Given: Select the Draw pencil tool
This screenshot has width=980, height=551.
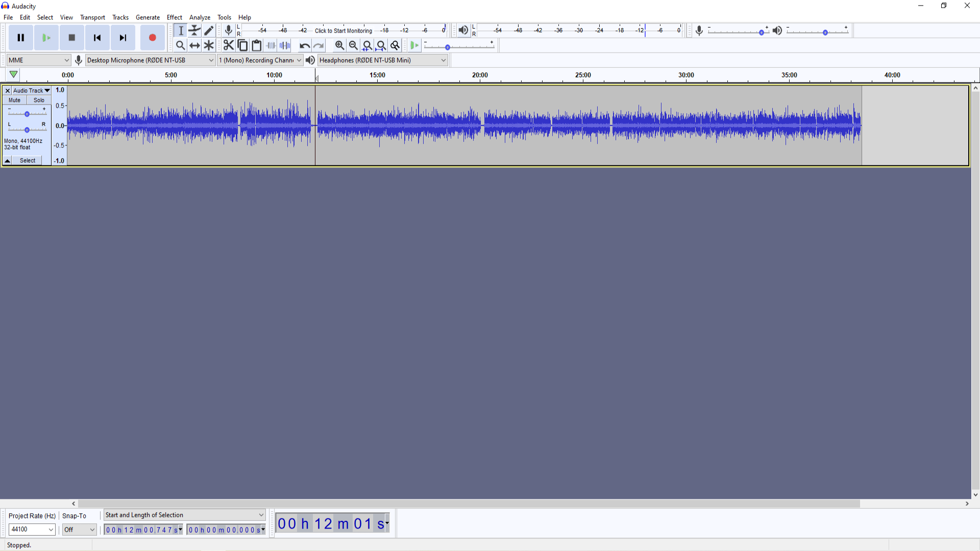Looking at the screenshot, I should coord(209,31).
